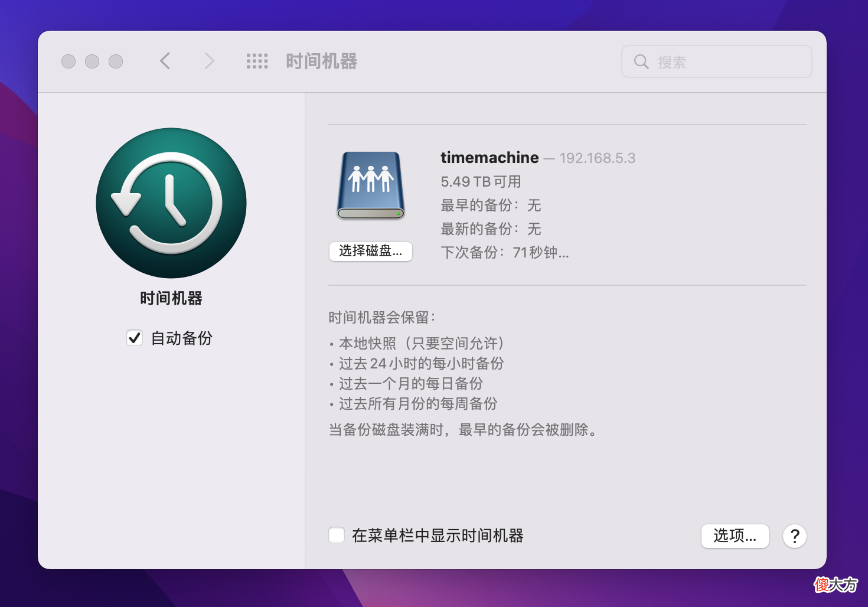
Task: Open the show-all preferences grid icon
Action: point(257,61)
